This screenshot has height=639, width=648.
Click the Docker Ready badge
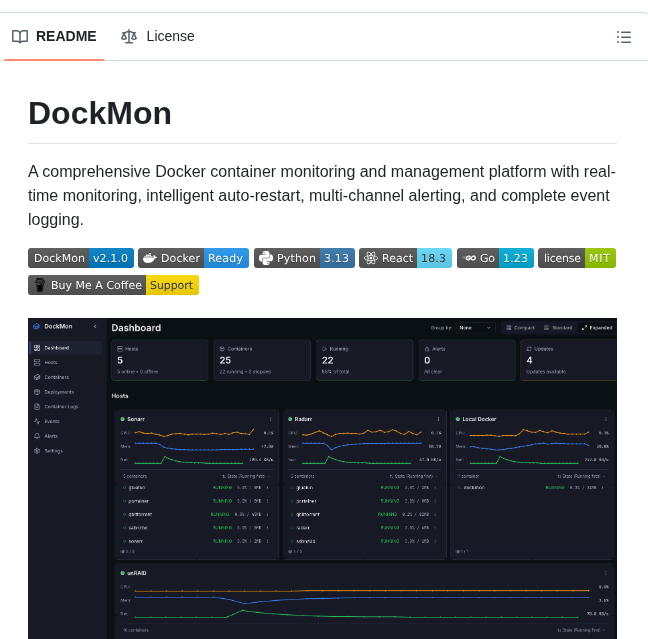pyautogui.click(x=193, y=258)
